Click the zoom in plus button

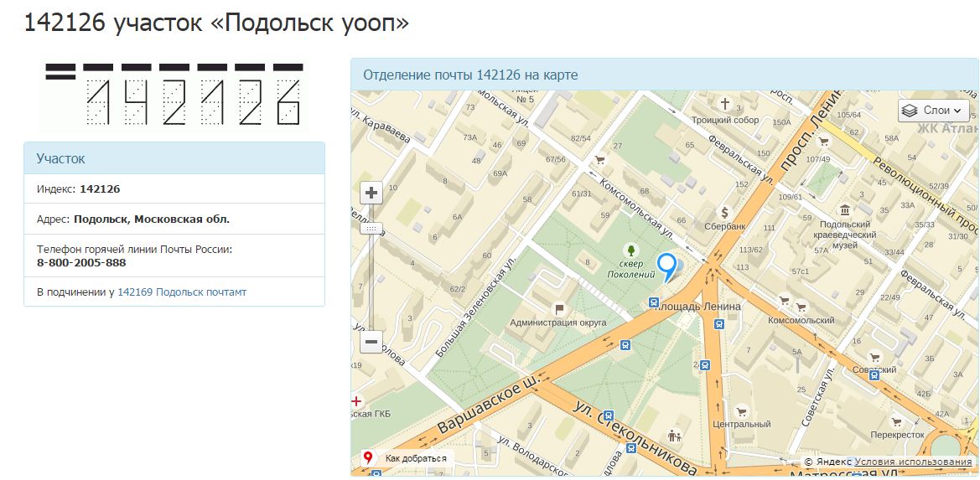pyautogui.click(x=371, y=193)
